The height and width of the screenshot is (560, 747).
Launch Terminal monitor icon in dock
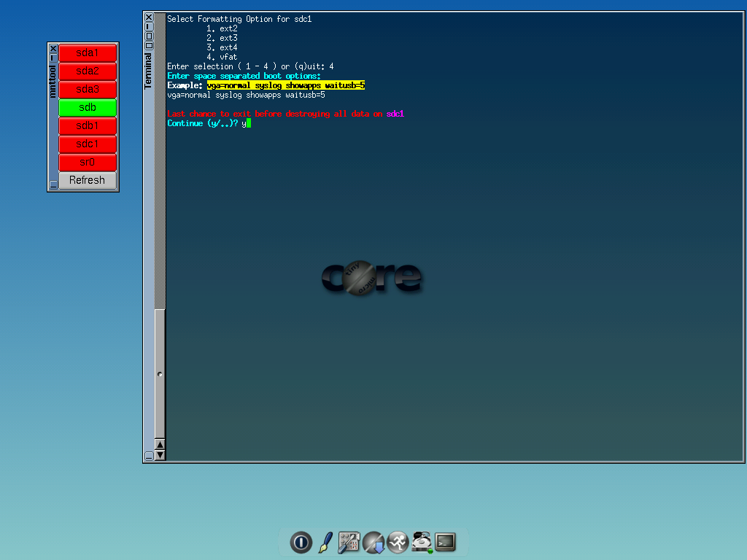pos(446,542)
